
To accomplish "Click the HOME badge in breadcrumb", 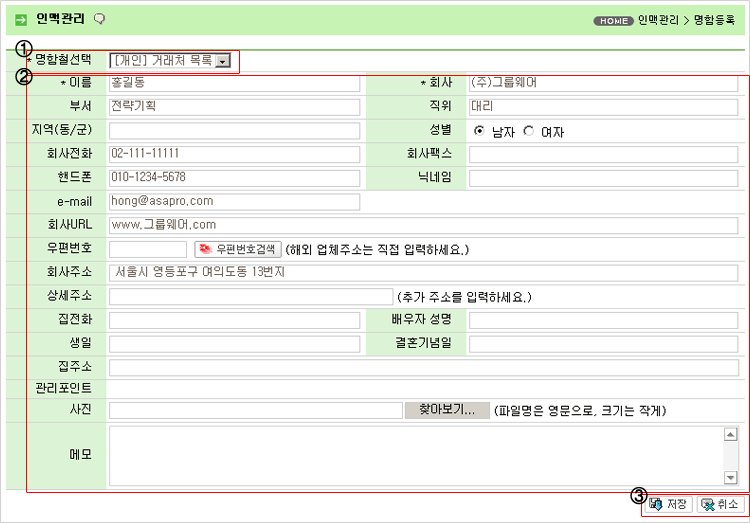I will click(x=613, y=20).
